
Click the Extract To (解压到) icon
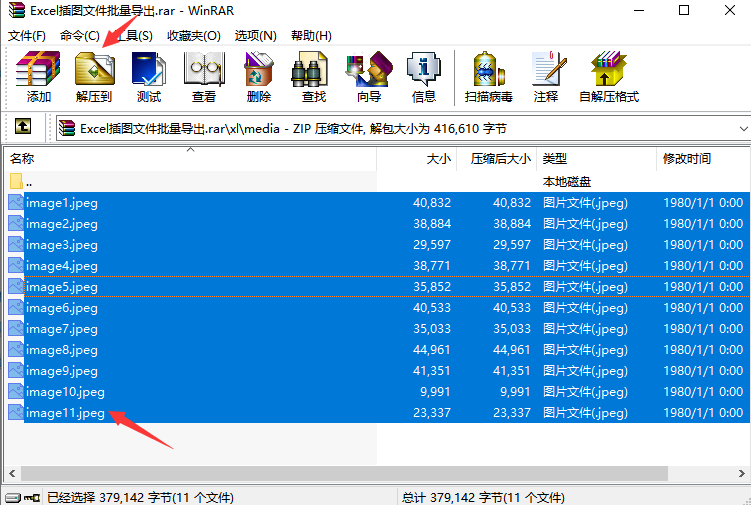(x=94, y=69)
